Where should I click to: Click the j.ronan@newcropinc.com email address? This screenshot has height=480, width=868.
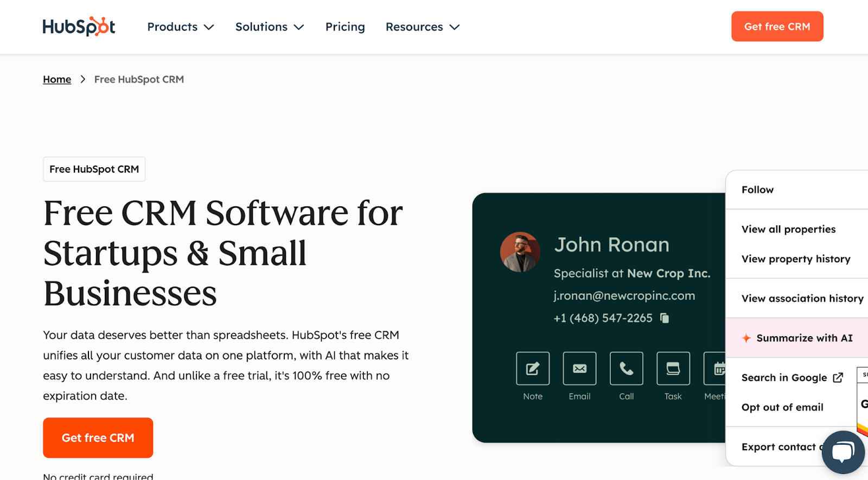coord(624,296)
